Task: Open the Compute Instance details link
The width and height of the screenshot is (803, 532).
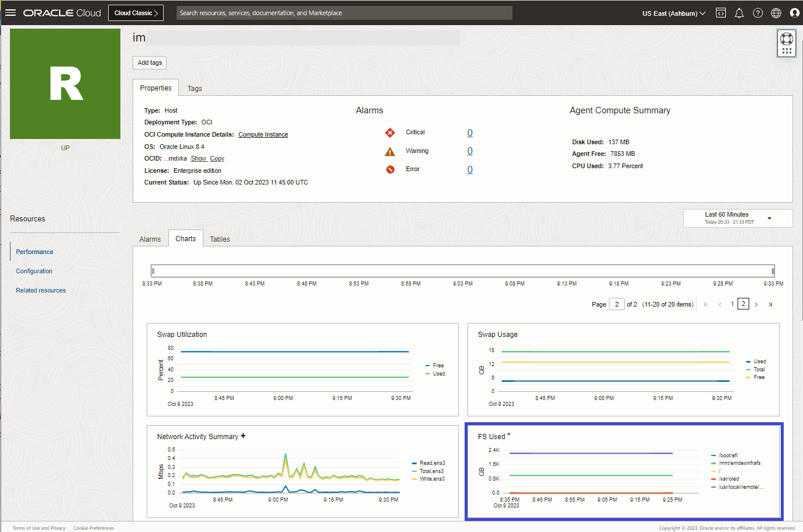Action: pyautogui.click(x=263, y=134)
